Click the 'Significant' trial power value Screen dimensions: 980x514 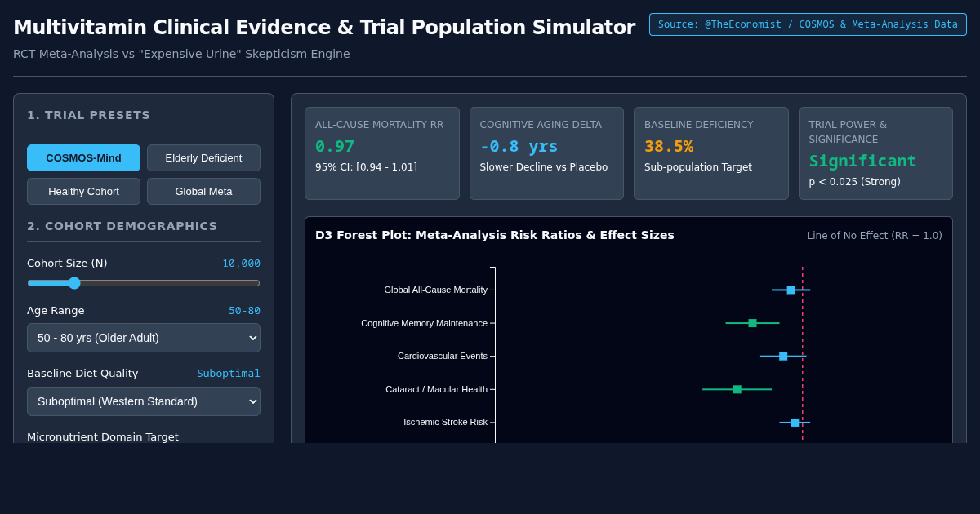(863, 161)
